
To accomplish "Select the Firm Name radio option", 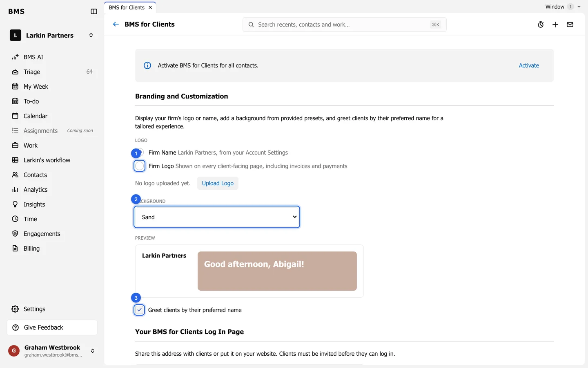I will (140, 153).
